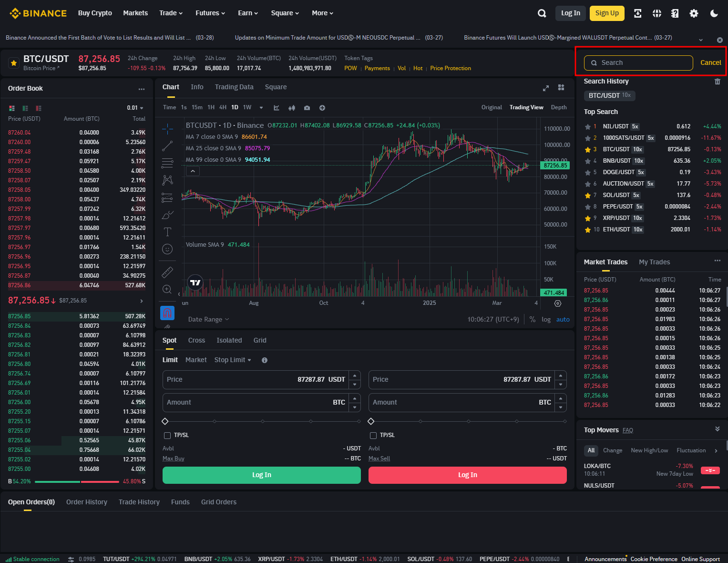Viewport: 728px width, 563px height.
Task: Click the chart screenshot camera icon
Action: [307, 108]
